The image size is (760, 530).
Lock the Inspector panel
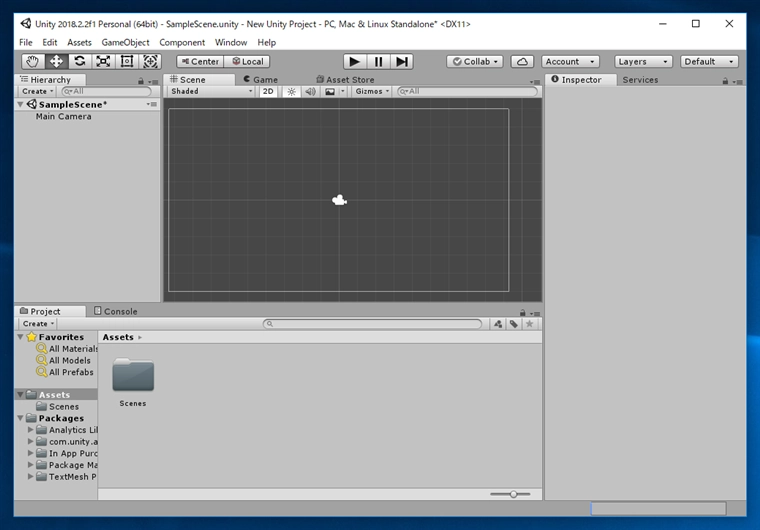[x=725, y=81]
